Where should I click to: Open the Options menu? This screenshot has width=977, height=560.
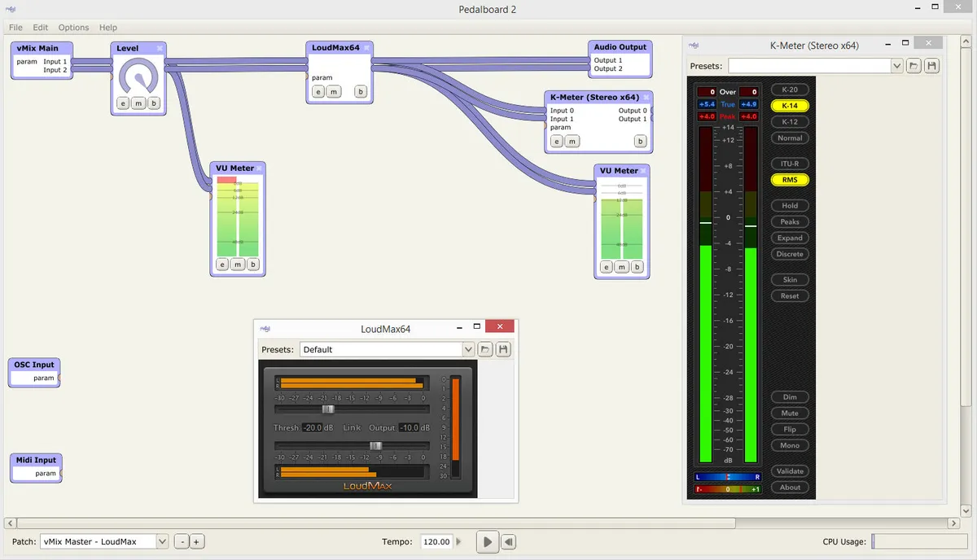pos(73,28)
